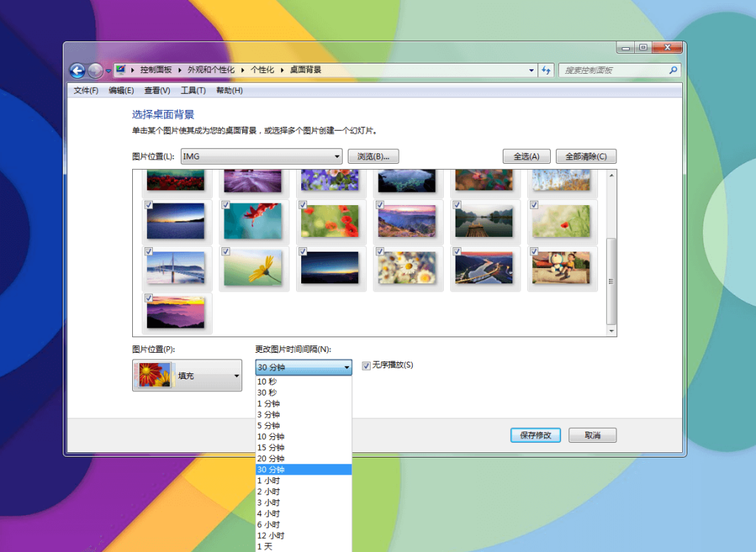Go to 外观和个性化 breadcrumb item
Image resolution: width=756 pixels, height=552 pixels.
pos(210,70)
